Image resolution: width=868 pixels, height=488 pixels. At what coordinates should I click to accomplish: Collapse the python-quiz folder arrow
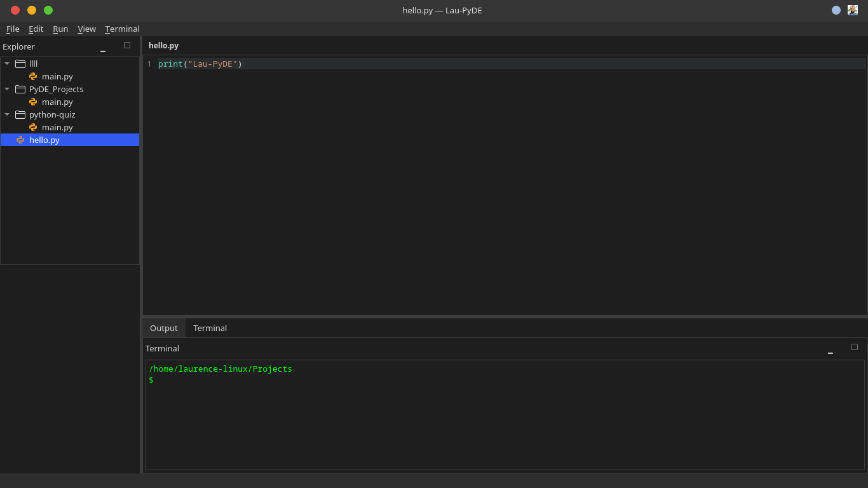coord(7,114)
